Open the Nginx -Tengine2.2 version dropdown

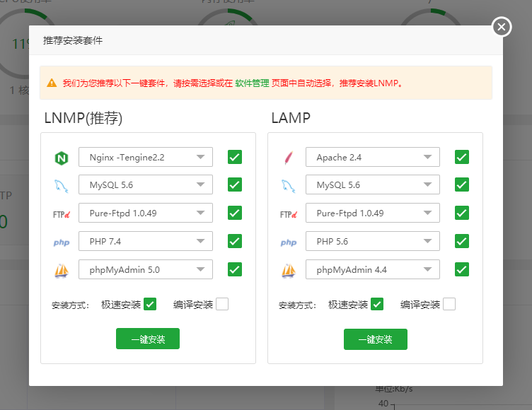point(146,157)
